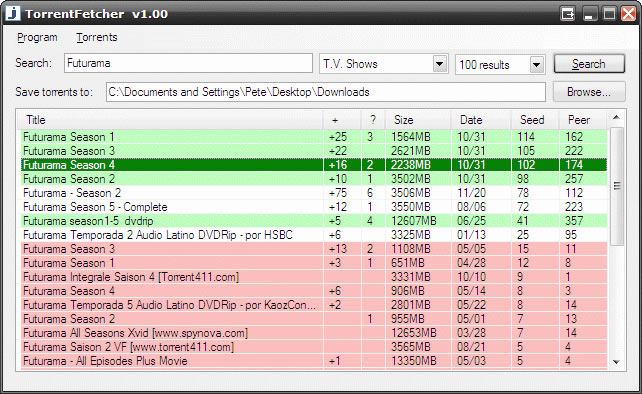Viewport: 642px width, 394px height.
Task: Click the TorrentFetcher app icon in title bar
Action: click(x=13, y=13)
